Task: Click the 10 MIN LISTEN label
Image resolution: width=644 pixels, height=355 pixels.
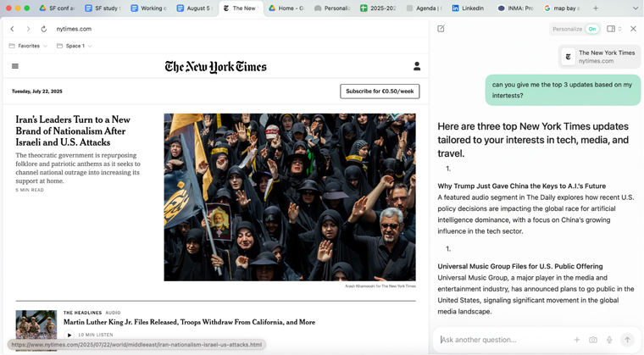Action: [x=95, y=335]
